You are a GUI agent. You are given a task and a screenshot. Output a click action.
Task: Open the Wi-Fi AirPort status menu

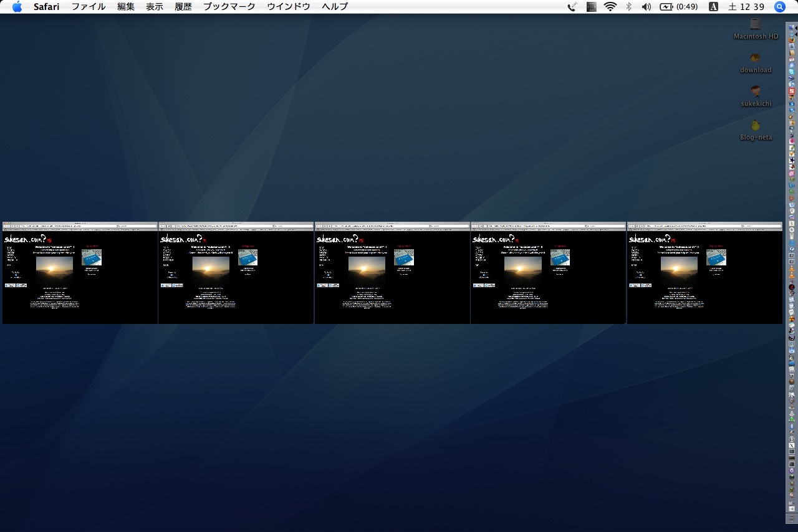tap(610, 7)
